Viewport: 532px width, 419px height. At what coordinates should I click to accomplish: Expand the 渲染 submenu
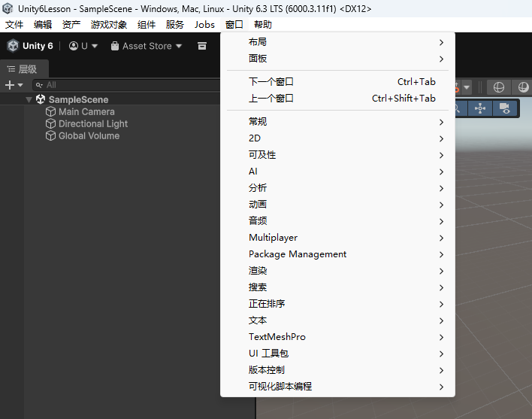(x=337, y=271)
